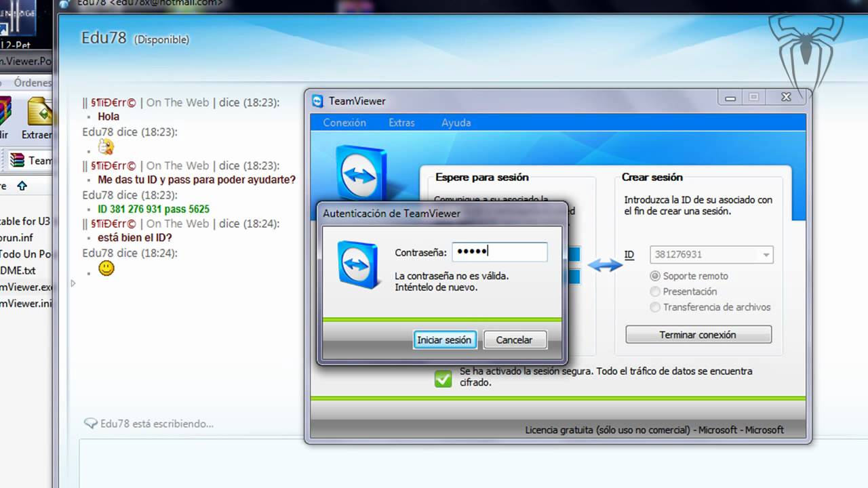
Task: Click the blue double-arrow connection icon
Action: pos(605,265)
